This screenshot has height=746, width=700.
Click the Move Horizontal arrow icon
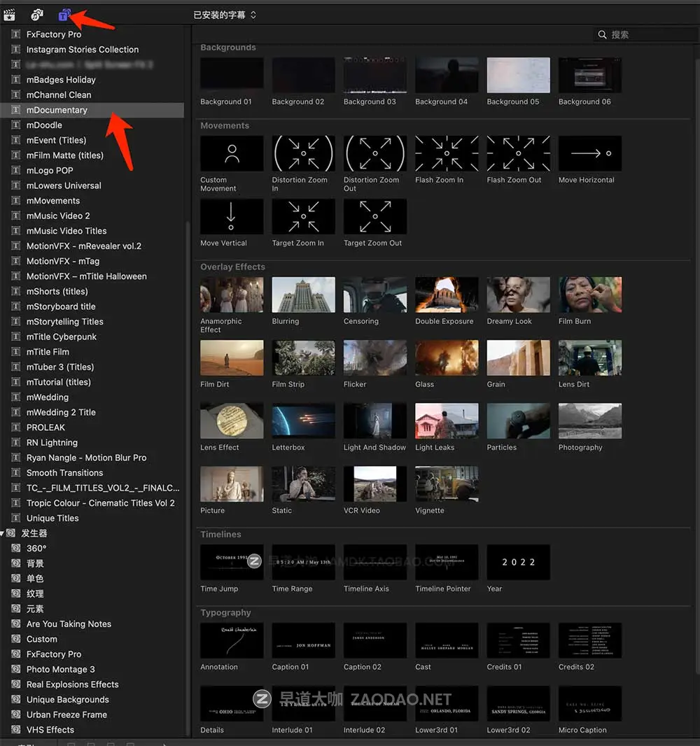(589, 153)
